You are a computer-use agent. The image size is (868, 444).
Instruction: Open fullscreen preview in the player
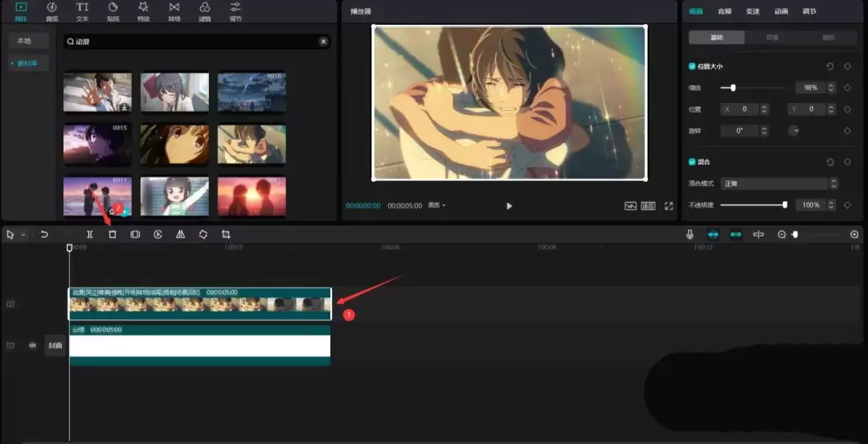(x=669, y=206)
